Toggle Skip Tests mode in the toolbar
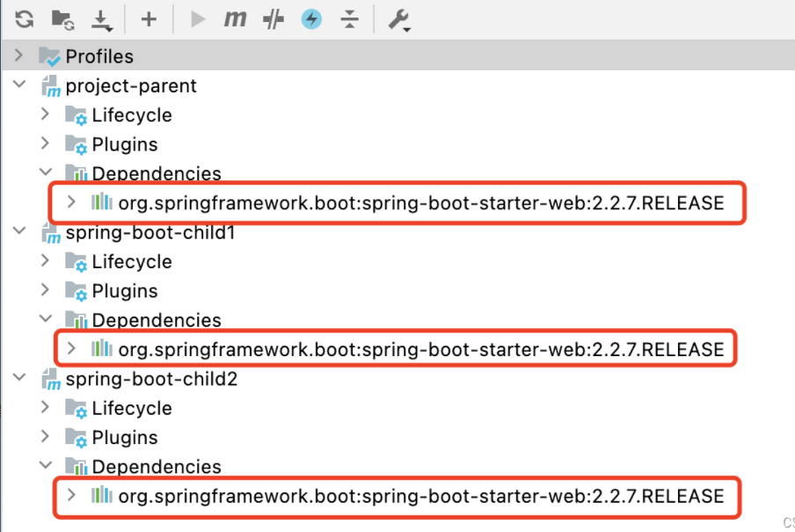Image resolution: width=795 pixels, height=532 pixels. pyautogui.click(x=273, y=20)
